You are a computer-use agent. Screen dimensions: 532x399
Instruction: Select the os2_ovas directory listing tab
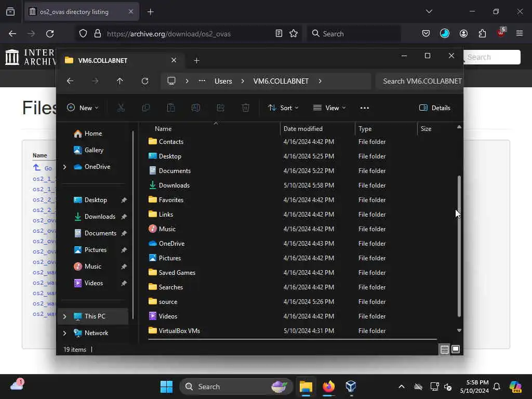81,12
